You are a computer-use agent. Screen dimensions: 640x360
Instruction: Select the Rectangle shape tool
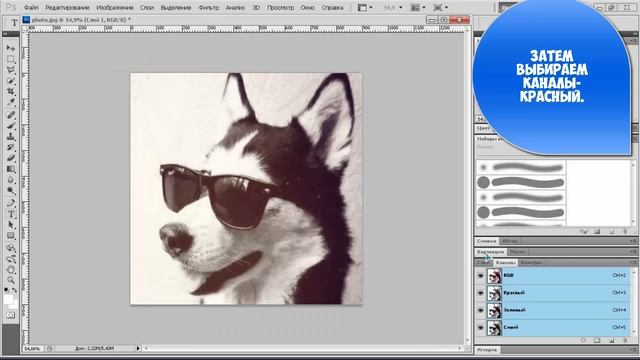(11, 236)
